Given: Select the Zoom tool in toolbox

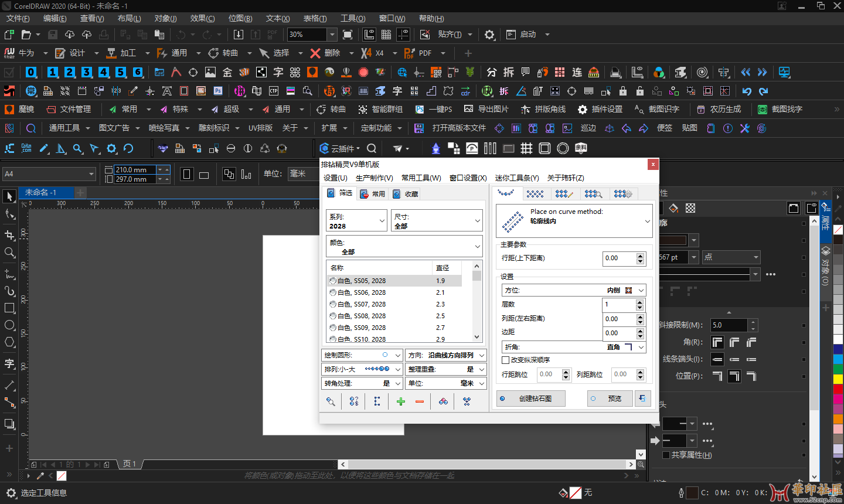Looking at the screenshot, I should [9, 253].
